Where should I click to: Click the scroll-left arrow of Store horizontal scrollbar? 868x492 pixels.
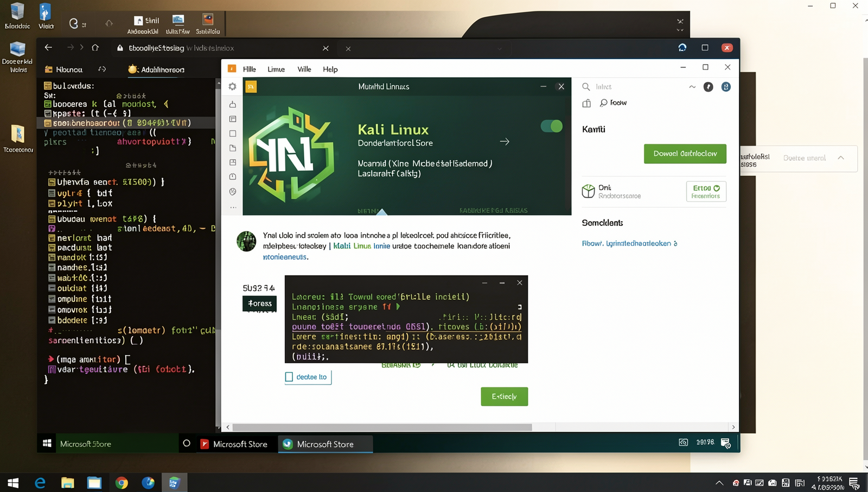point(228,427)
